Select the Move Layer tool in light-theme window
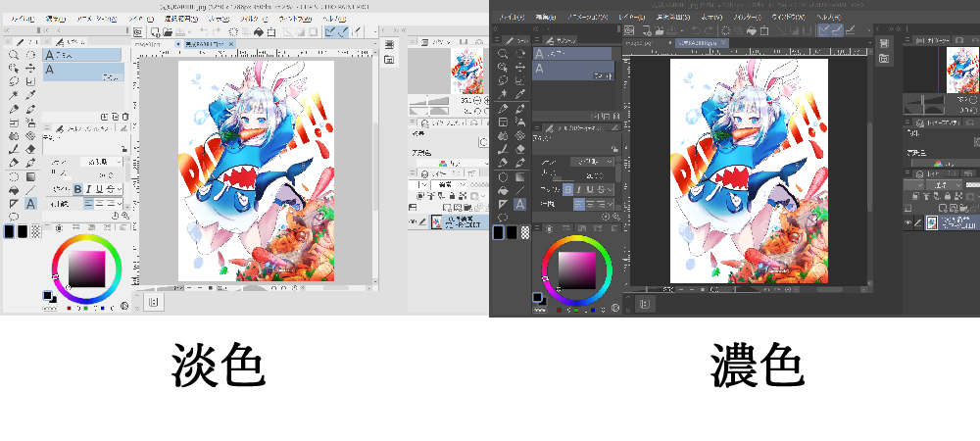 pyautogui.click(x=30, y=68)
